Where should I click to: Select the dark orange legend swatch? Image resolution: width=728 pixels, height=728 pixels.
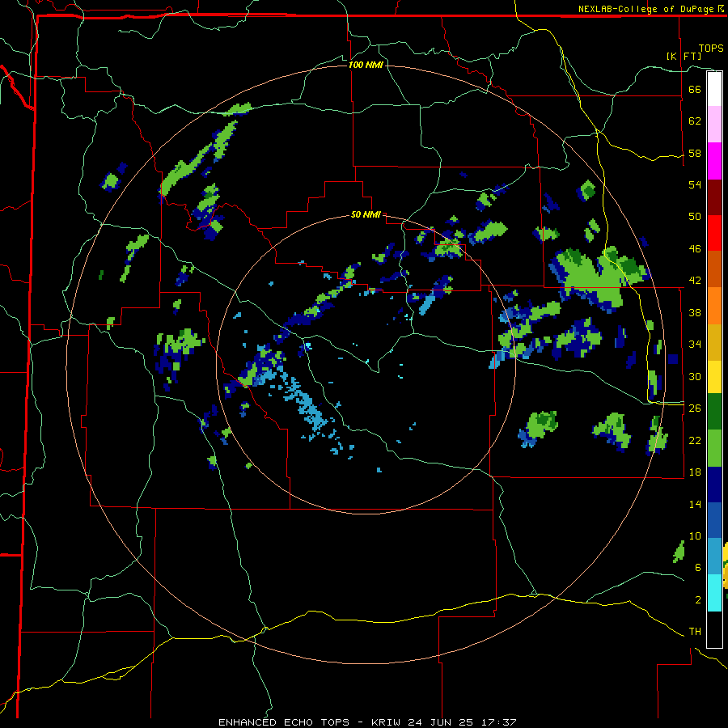714,269
